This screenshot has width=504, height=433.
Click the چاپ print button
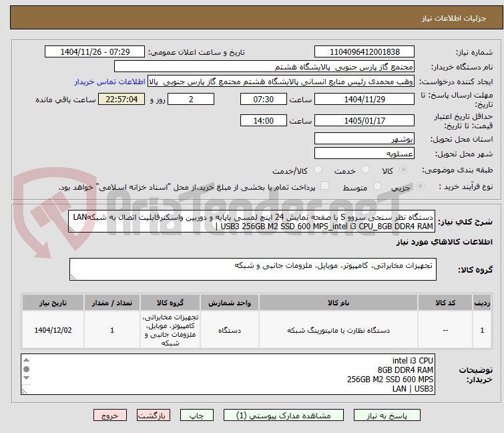[197, 416]
